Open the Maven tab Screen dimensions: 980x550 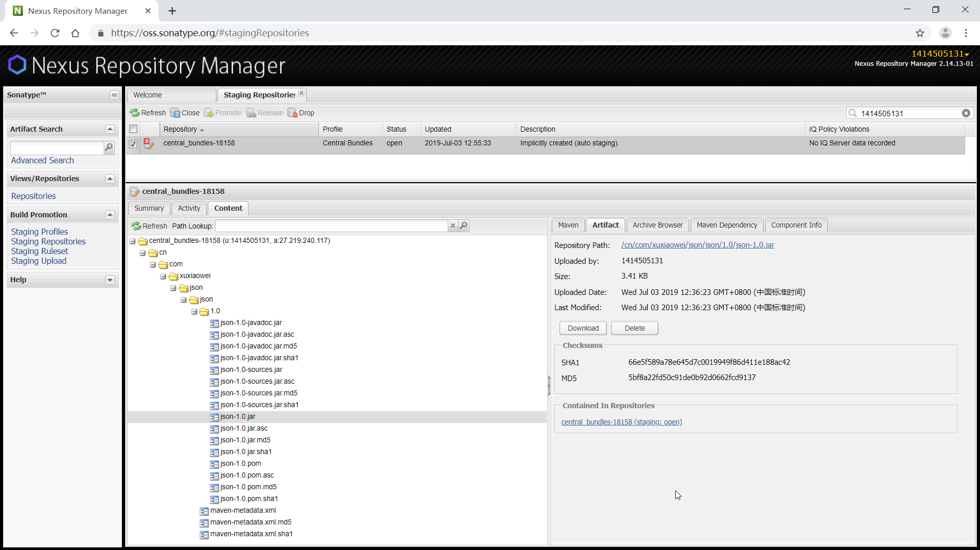(568, 225)
